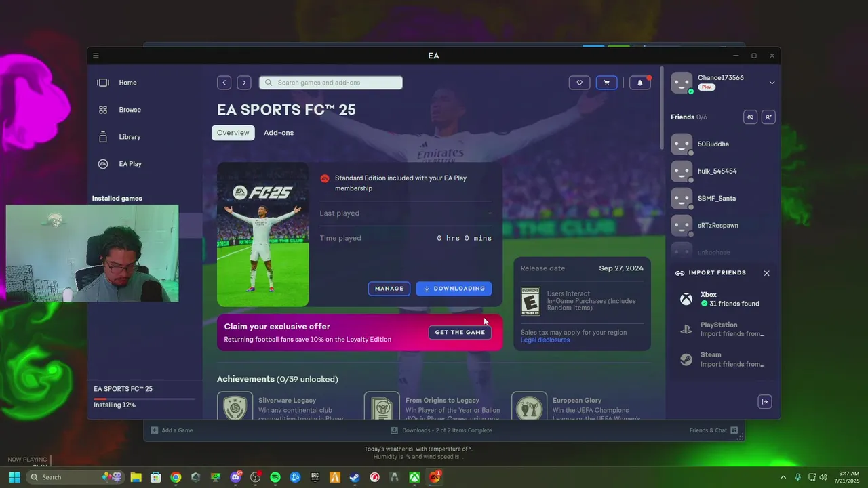Click the Home sidebar icon
This screenshot has width=868, height=488.
click(x=103, y=83)
